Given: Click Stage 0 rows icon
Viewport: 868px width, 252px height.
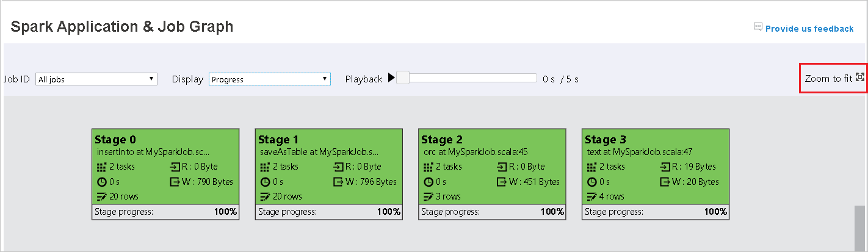Looking at the screenshot, I should pos(101,196).
